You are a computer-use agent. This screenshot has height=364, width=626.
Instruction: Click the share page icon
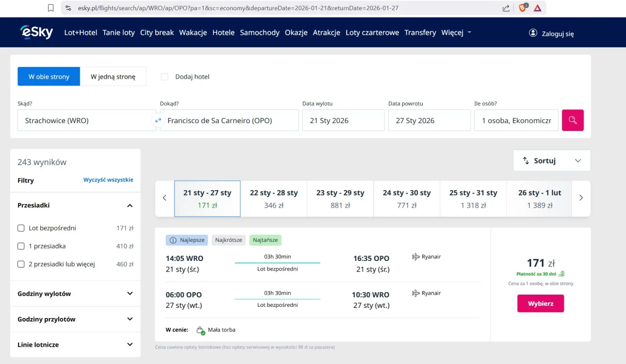coord(506,8)
